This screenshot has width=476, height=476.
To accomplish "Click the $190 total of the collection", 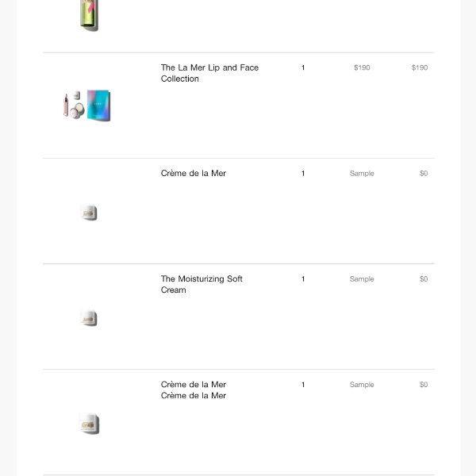I will tap(420, 67).
